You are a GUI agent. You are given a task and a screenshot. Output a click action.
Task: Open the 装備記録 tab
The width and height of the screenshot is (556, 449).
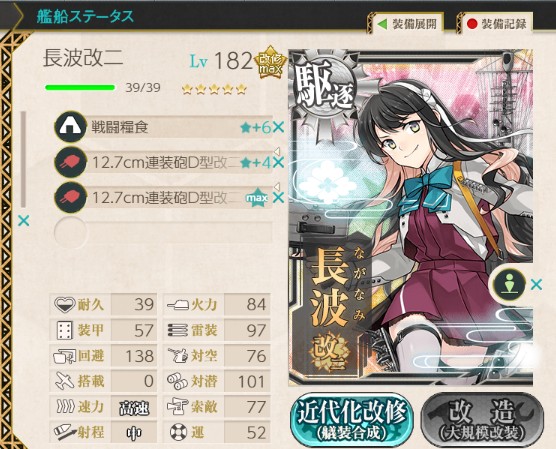(x=495, y=24)
